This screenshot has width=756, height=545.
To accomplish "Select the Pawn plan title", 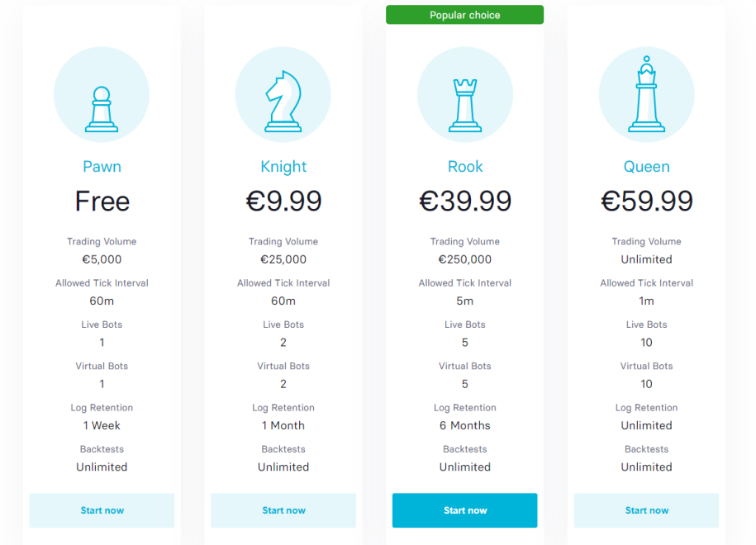I will (x=102, y=167).
